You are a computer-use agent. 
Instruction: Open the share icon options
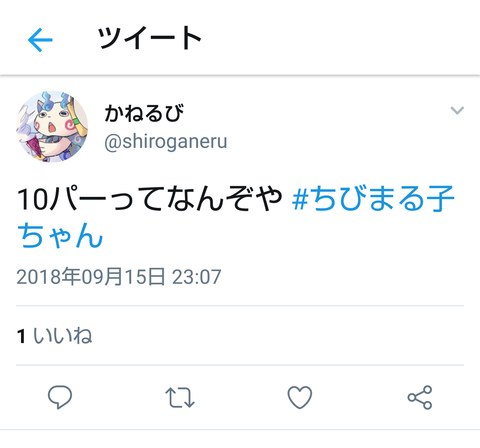pyautogui.click(x=420, y=397)
